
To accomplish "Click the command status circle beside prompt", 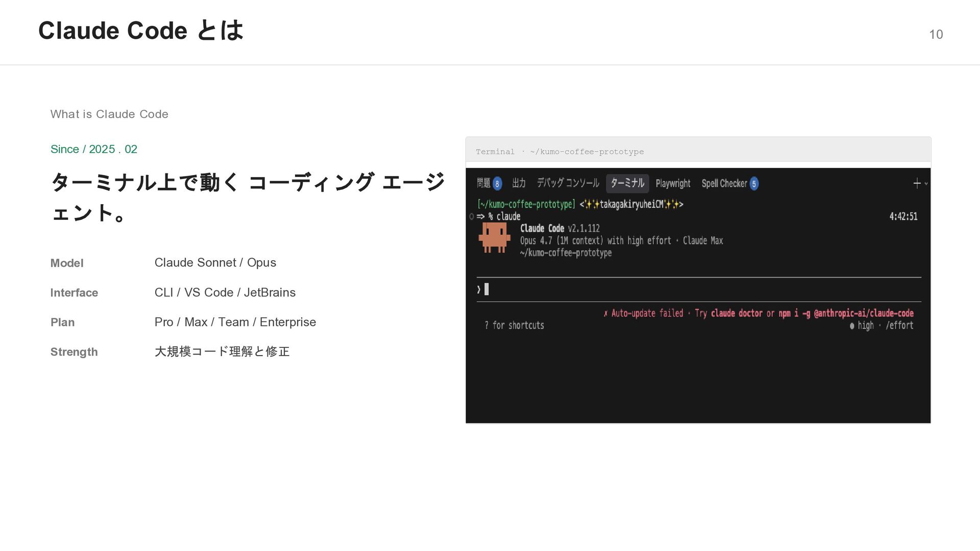I will pyautogui.click(x=472, y=217).
